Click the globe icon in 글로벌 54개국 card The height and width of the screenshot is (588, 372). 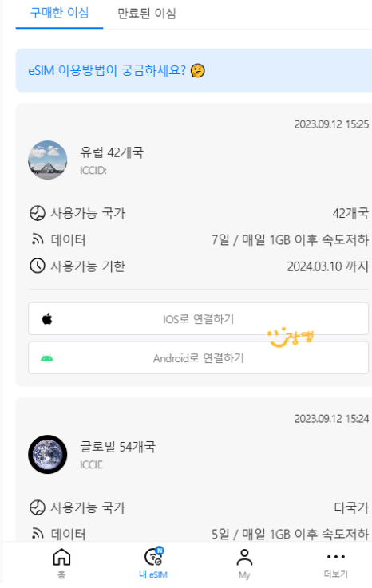tap(38, 507)
